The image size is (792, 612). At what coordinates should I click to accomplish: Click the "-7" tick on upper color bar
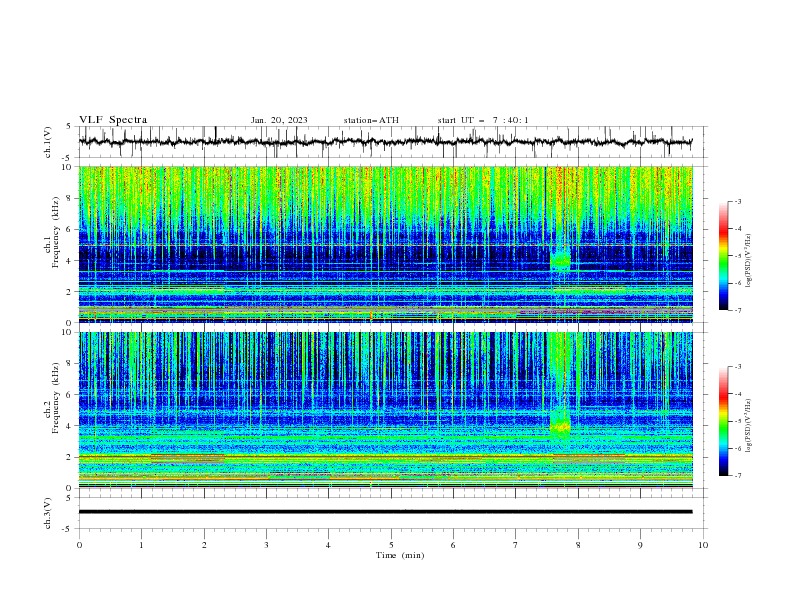tap(738, 311)
